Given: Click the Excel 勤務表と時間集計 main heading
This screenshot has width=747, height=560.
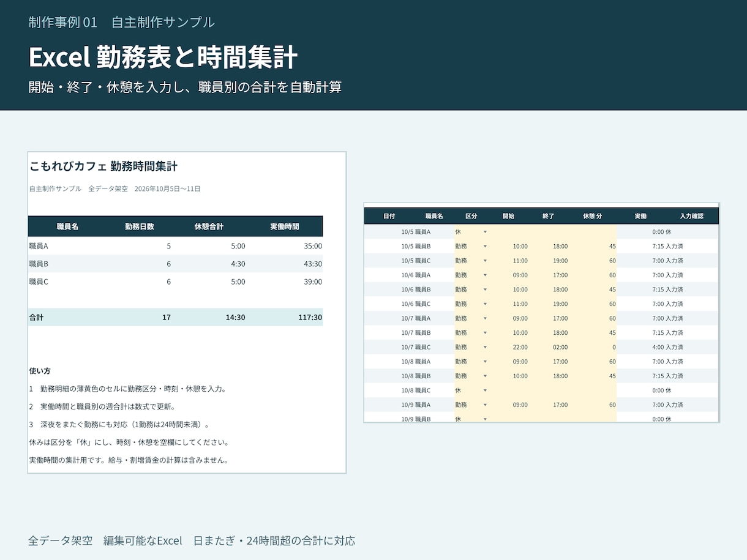Looking at the screenshot, I should tap(163, 57).
